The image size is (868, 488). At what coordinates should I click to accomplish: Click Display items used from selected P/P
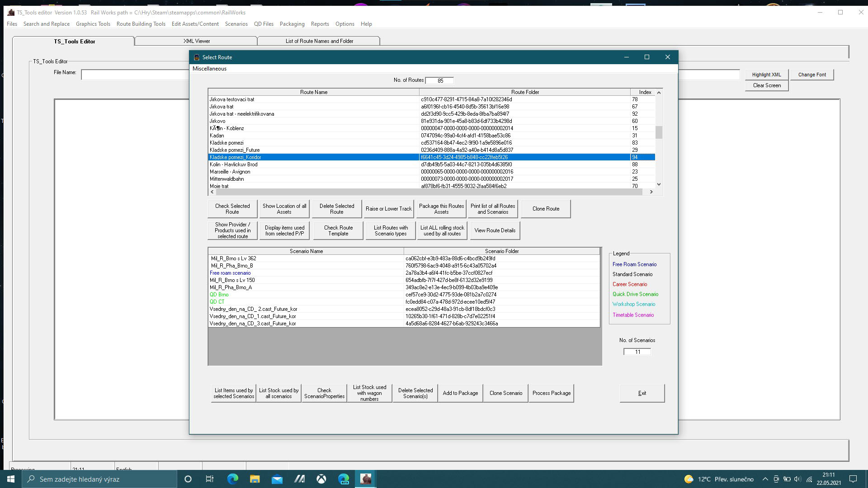[284, 230]
